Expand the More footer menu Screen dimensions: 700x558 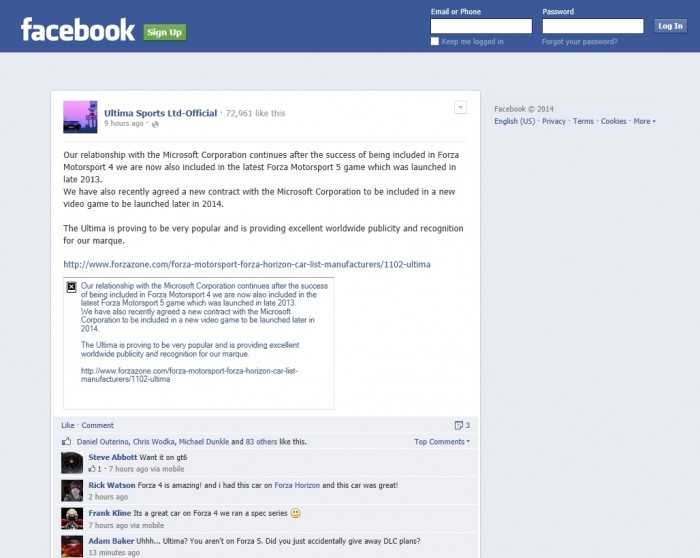pyautogui.click(x=645, y=121)
